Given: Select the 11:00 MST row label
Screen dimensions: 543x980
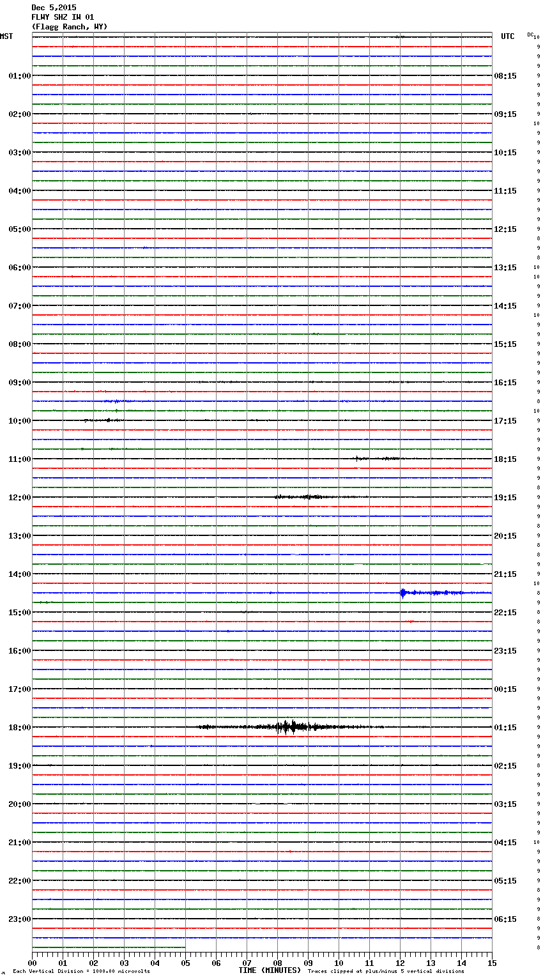Looking at the screenshot, I should pyautogui.click(x=19, y=459).
